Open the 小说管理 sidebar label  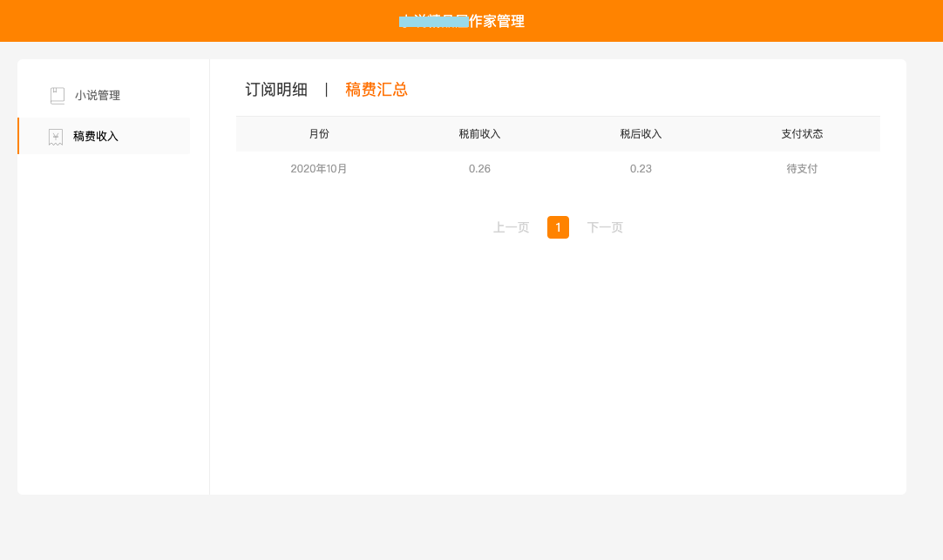98,96
